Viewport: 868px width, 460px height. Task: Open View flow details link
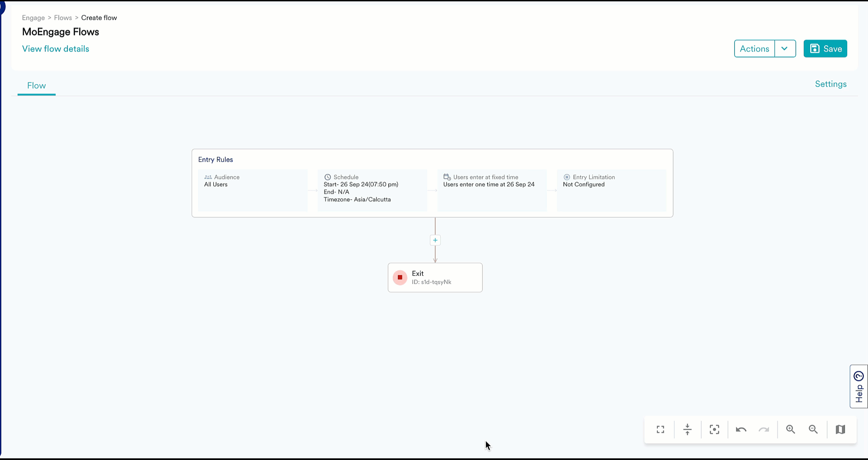point(56,49)
